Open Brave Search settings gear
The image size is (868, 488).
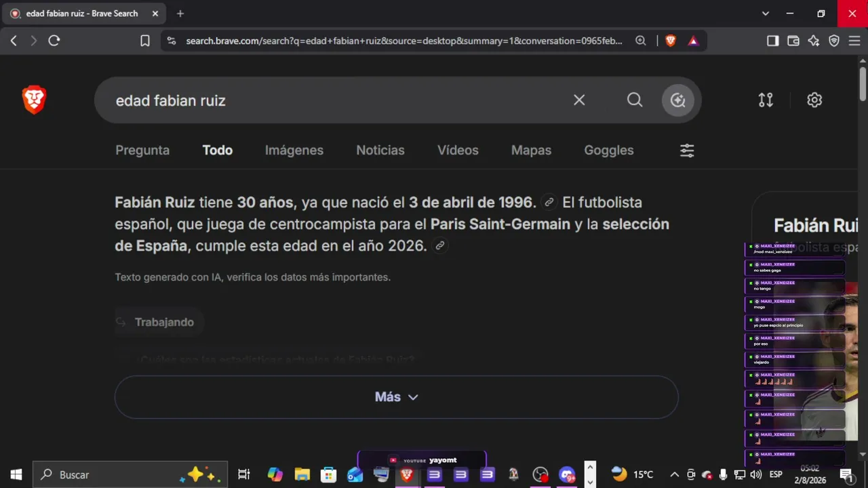click(814, 100)
